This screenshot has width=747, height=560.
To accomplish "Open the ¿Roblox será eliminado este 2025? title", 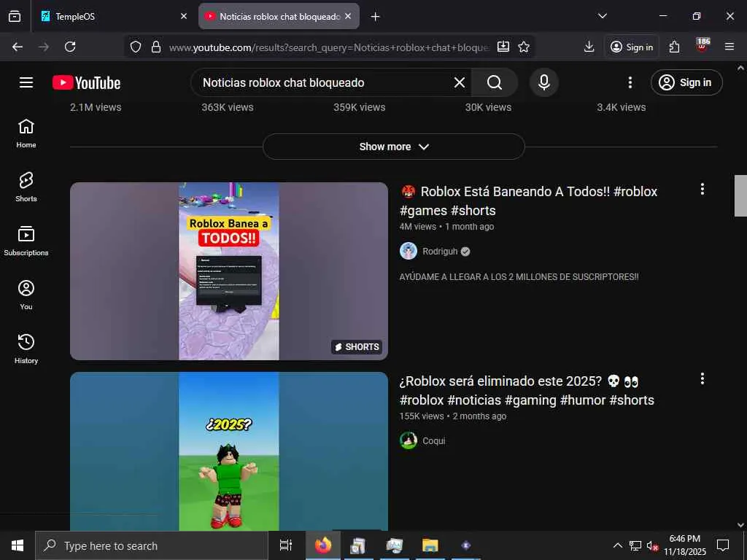I will coord(527,390).
